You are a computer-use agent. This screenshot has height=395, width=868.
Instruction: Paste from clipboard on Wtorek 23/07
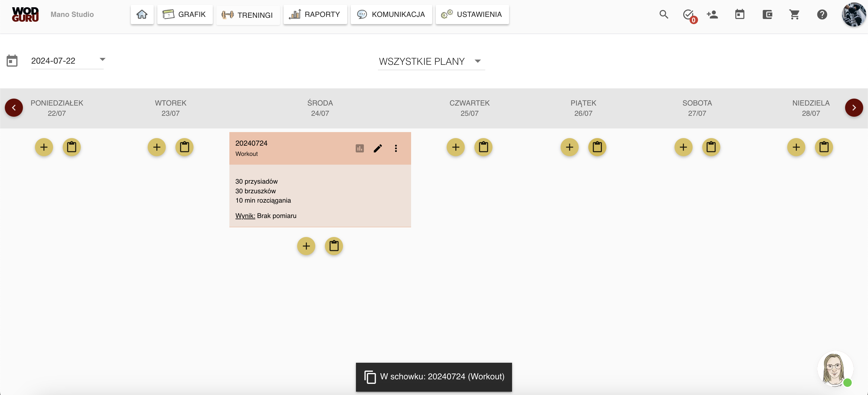[x=184, y=147]
